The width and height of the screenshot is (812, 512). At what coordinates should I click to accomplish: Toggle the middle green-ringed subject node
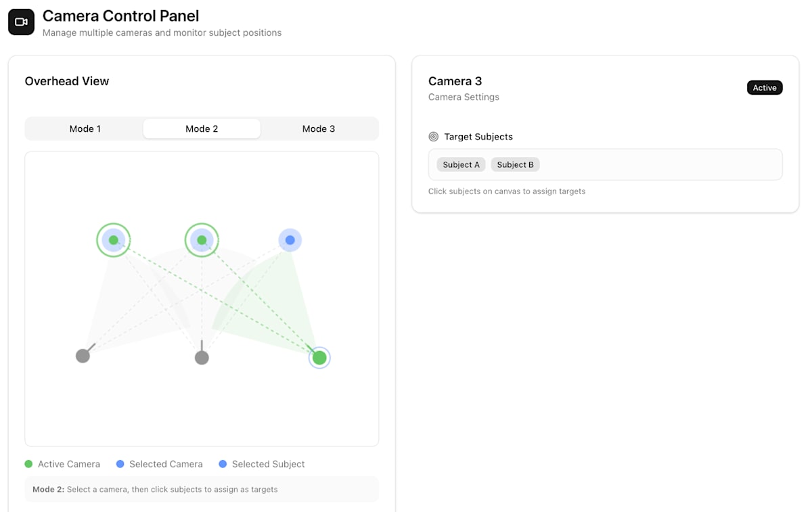pos(202,240)
